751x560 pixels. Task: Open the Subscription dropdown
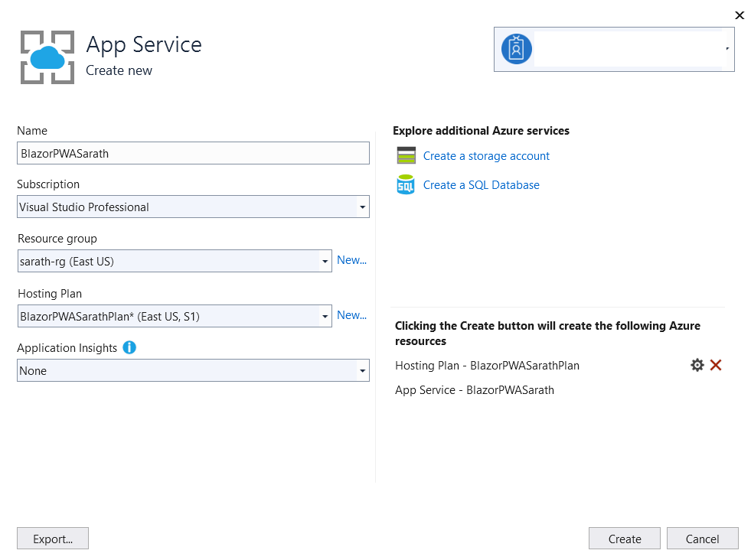[362, 207]
